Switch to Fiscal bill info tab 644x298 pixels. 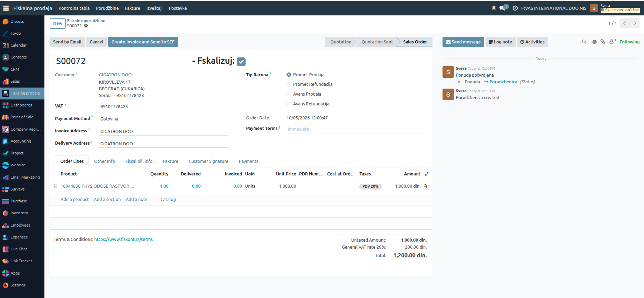tap(139, 161)
